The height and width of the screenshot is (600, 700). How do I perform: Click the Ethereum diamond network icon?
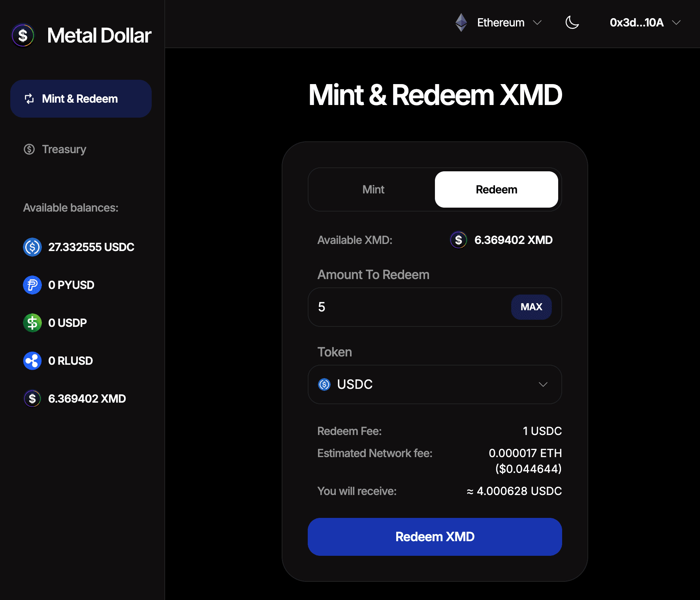click(461, 22)
